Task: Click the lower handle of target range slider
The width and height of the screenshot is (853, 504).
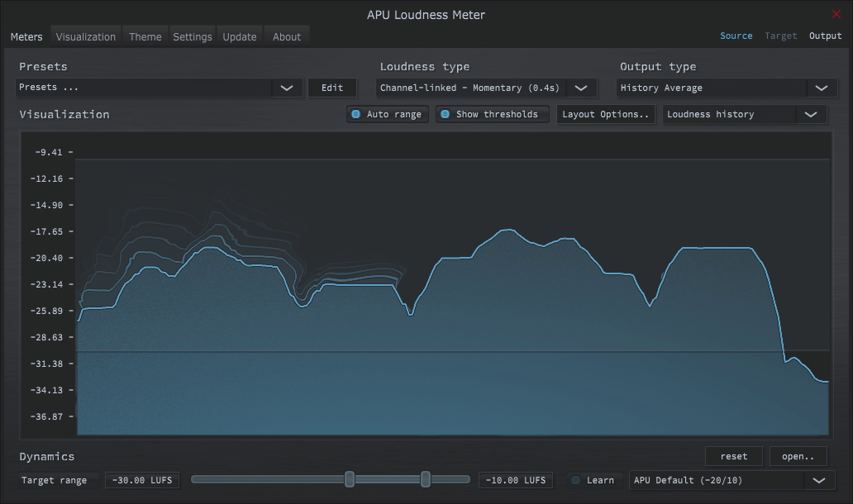Action: click(x=350, y=479)
